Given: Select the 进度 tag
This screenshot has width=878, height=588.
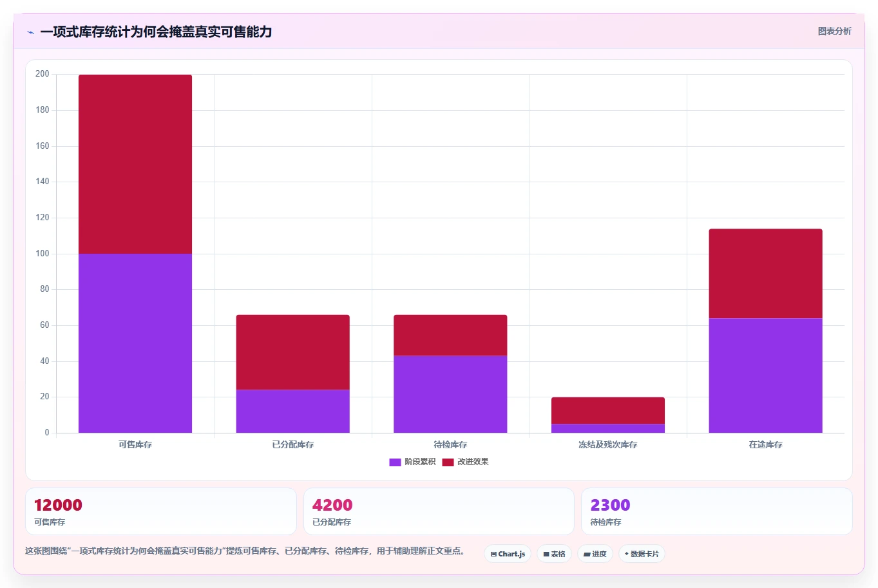Looking at the screenshot, I should click(595, 554).
